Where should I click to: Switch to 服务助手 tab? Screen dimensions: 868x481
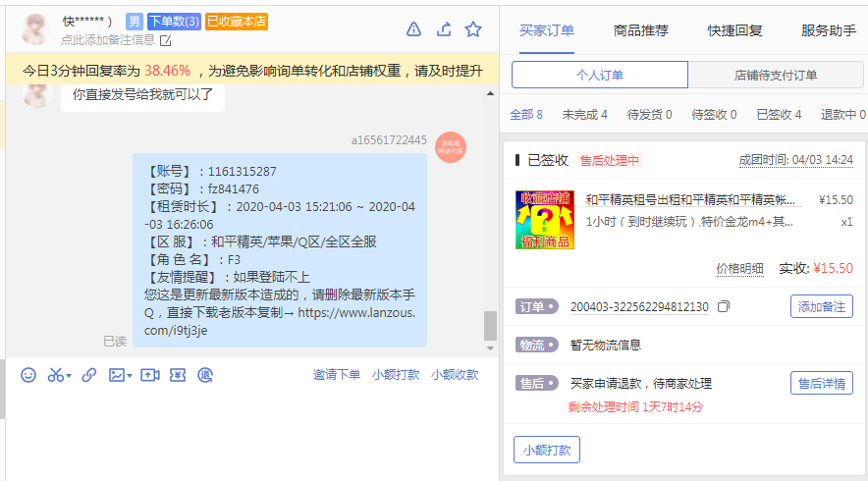pyautogui.click(x=830, y=30)
